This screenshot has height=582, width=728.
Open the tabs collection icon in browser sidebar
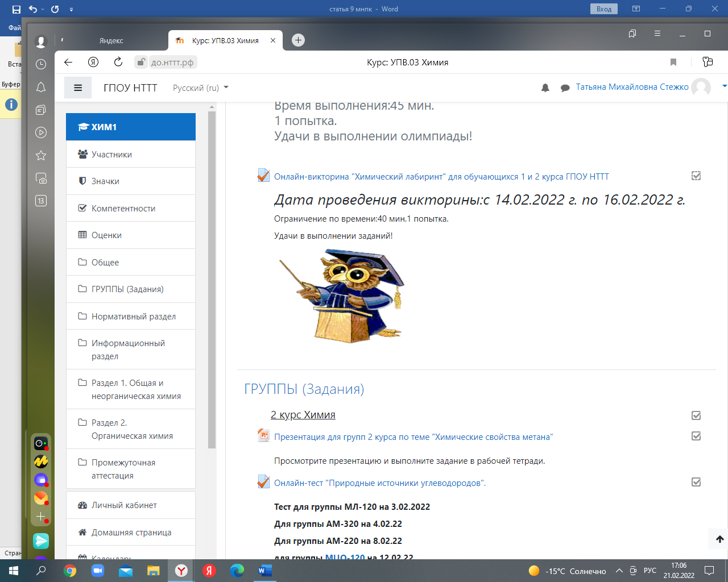pos(41,110)
